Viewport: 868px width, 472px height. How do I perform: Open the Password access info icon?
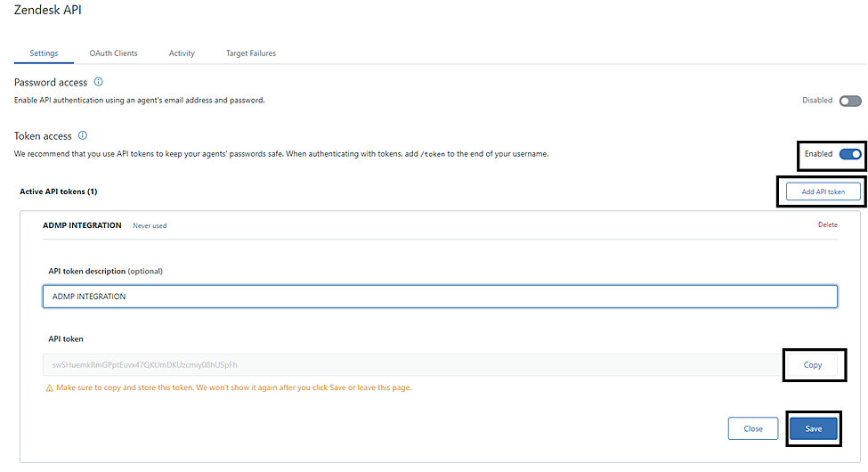pyautogui.click(x=98, y=82)
